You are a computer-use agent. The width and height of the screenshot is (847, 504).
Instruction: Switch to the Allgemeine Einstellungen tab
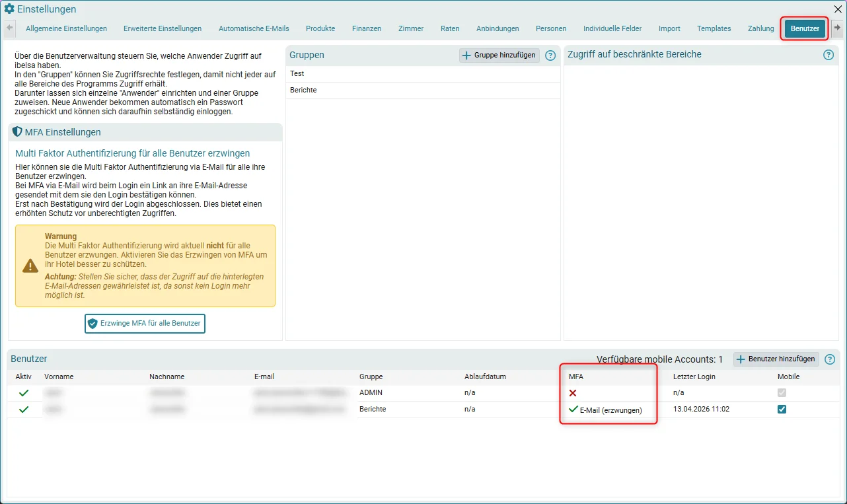tap(67, 28)
